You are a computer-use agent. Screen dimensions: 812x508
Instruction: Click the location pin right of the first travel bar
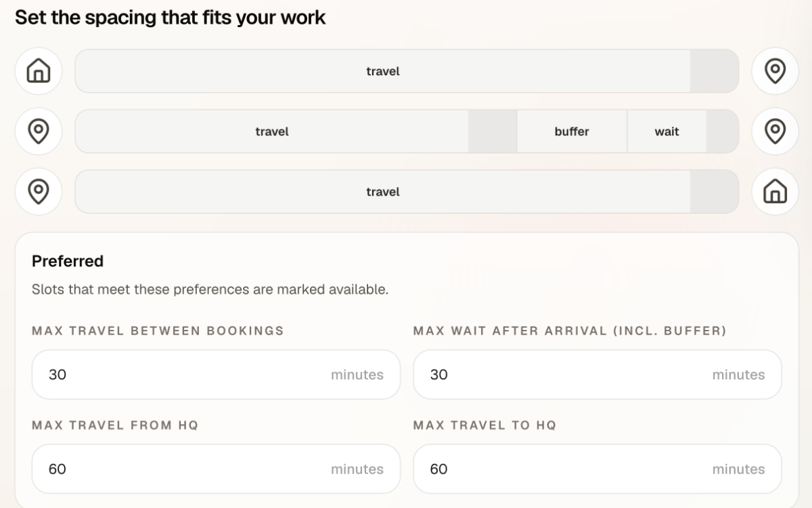point(775,70)
